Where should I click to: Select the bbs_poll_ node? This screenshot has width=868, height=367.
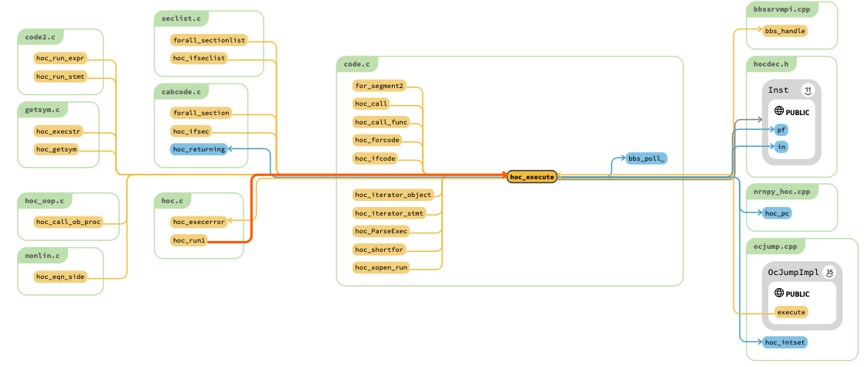(646, 158)
